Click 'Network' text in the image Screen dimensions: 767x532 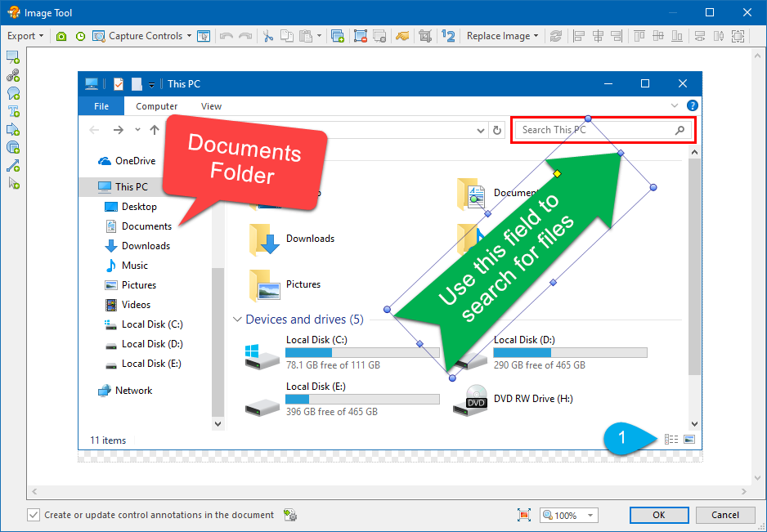coord(133,390)
